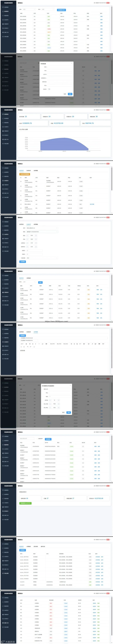Click 报修工单 in the repair orders panel sidebar
113x644 pixels.
click(6, 623)
